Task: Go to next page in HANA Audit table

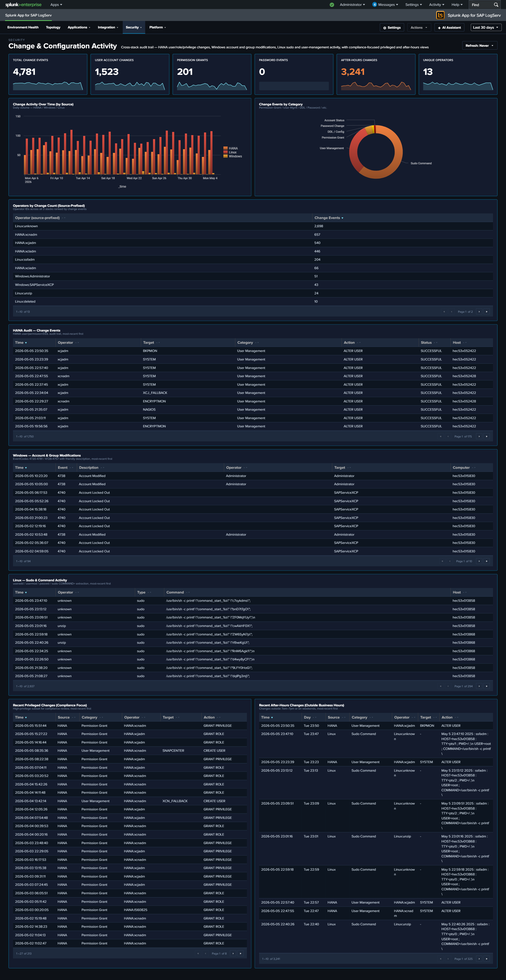Action: click(x=479, y=436)
